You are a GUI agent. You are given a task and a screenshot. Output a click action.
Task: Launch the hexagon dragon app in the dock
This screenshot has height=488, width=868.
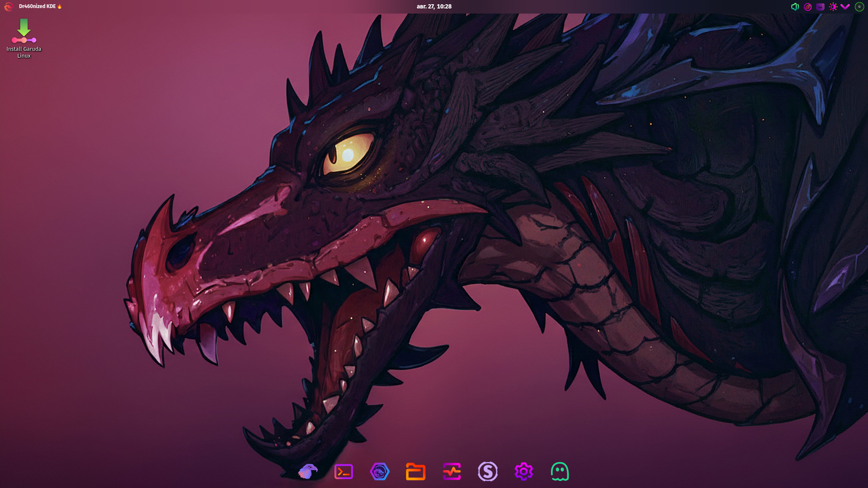380,471
